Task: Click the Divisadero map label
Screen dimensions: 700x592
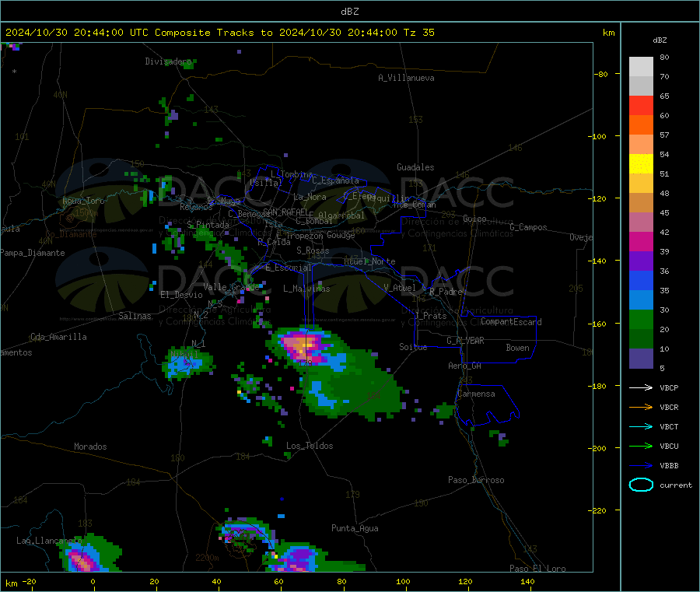Action: 168,61
